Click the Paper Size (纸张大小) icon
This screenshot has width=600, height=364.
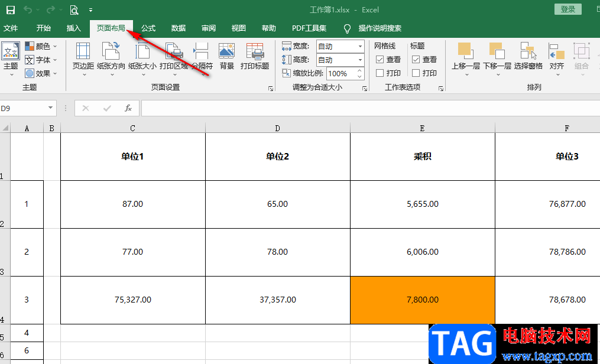(142, 51)
